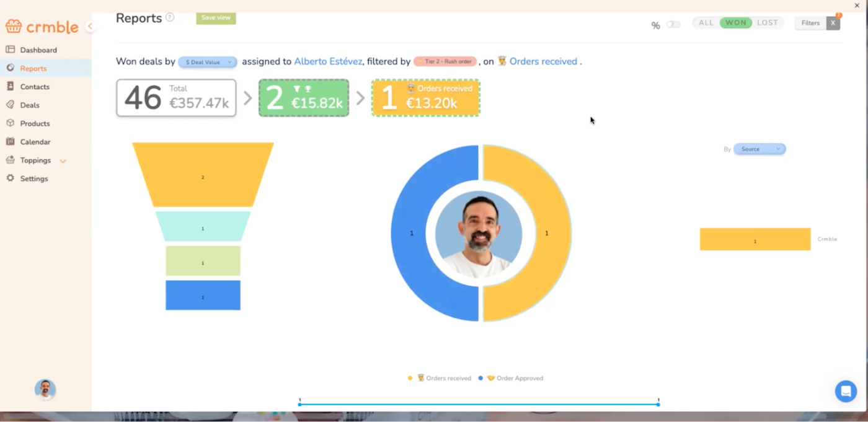Open the $ Deal Value dropdown

pyautogui.click(x=207, y=62)
